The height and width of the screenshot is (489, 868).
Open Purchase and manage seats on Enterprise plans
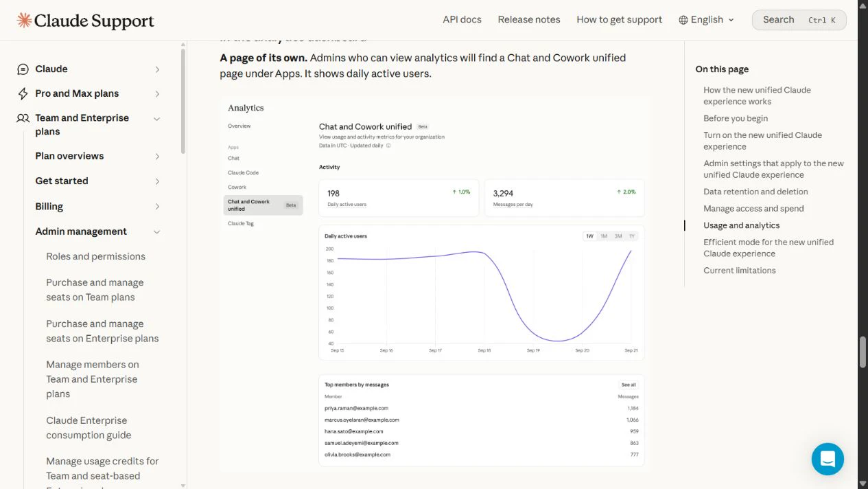point(102,331)
